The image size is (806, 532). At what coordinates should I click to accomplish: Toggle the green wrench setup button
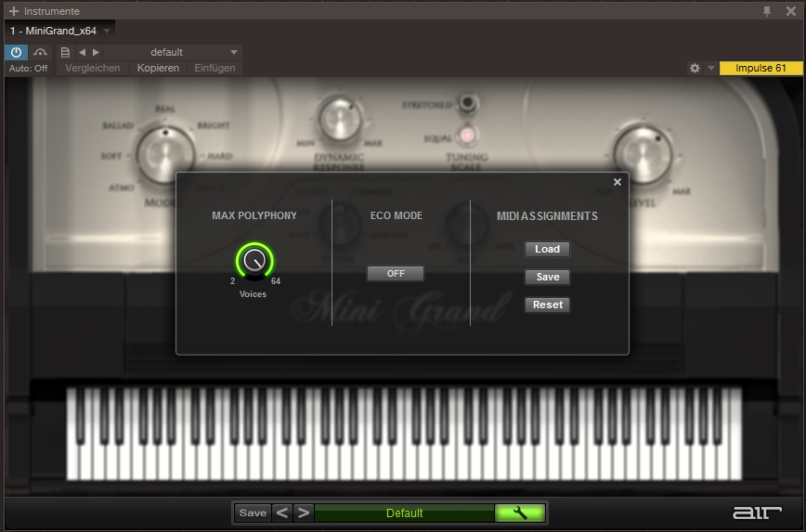pyautogui.click(x=520, y=513)
